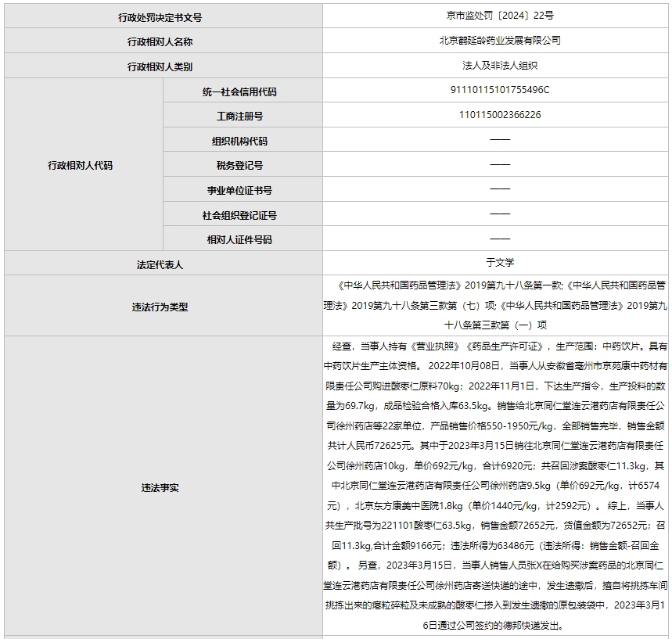Click the label "相对人证件号码"
Image resolution: width=672 pixels, height=639 pixels.
coord(239,239)
